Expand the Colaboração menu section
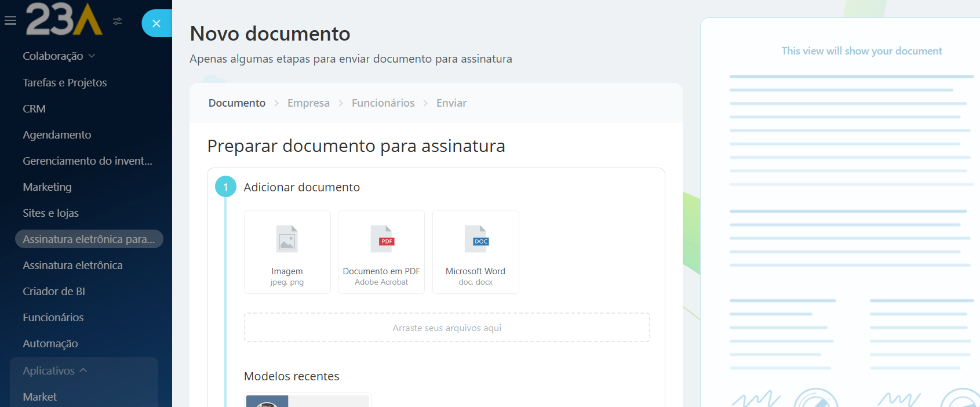 (x=59, y=56)
